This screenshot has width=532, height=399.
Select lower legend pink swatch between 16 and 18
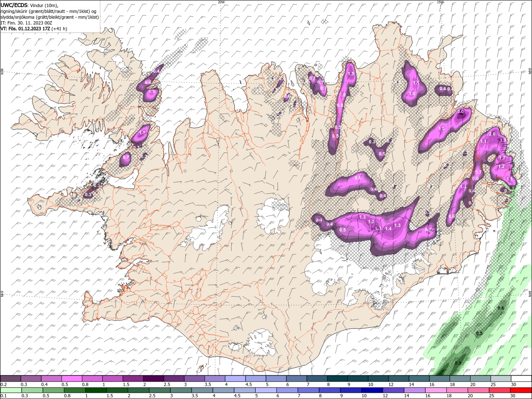coord(436,390)
